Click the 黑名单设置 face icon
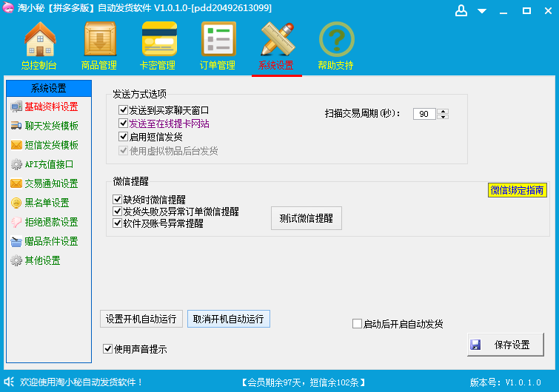Screen dimensions: 559x392 tap(16, 203)
